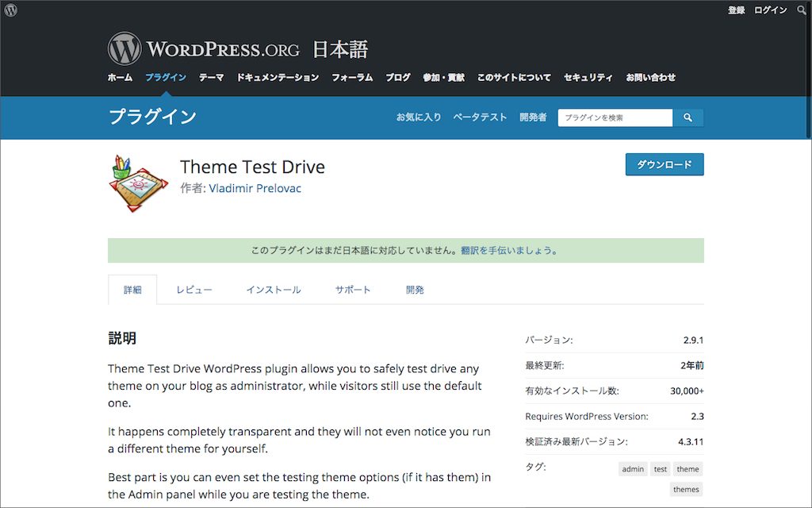Focus the プラグインを検索 search field
The height and width of the screenshot is (508, 812).
coord(615,117)
